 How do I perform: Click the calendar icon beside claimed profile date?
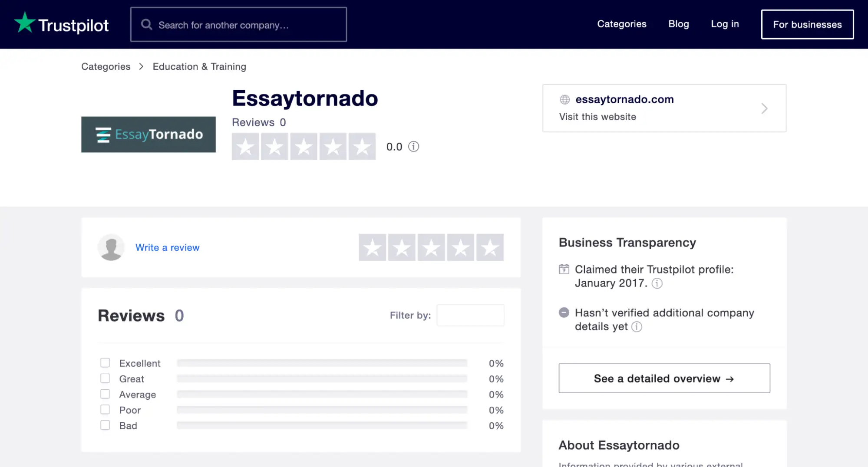point(563,270)
